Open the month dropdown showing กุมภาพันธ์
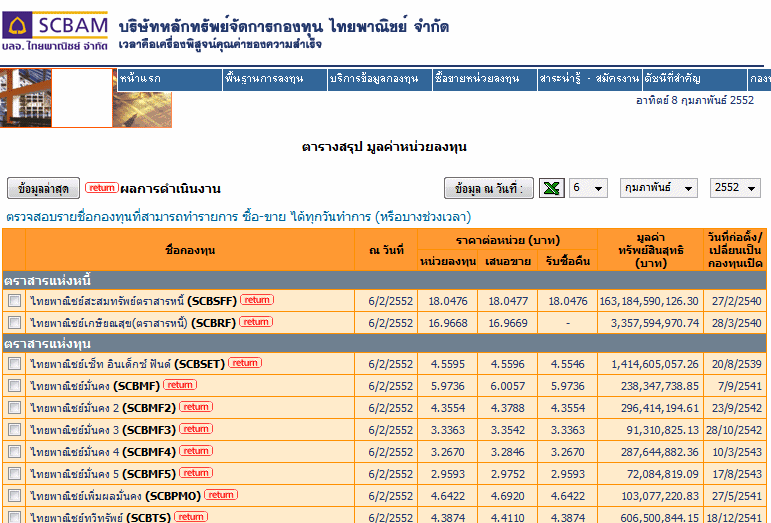 pyautogui.click(x=658, y=188)
